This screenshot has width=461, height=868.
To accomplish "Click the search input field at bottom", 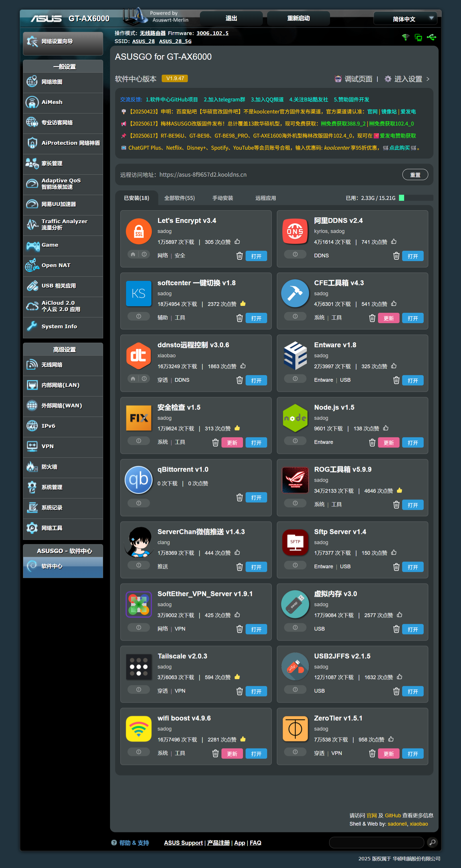I will coord(376,842).
